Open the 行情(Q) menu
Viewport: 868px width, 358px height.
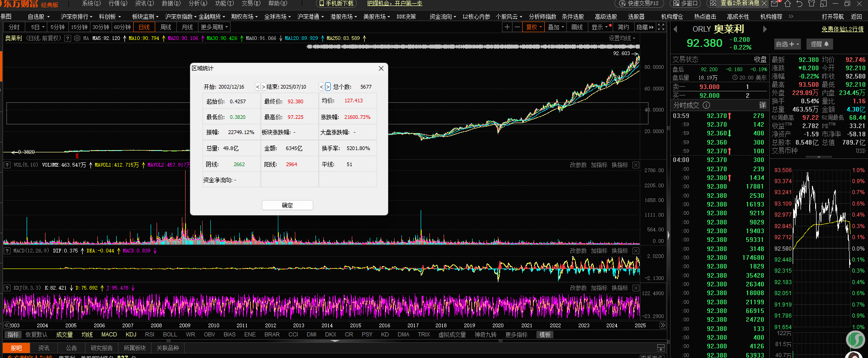click(118, 3)
